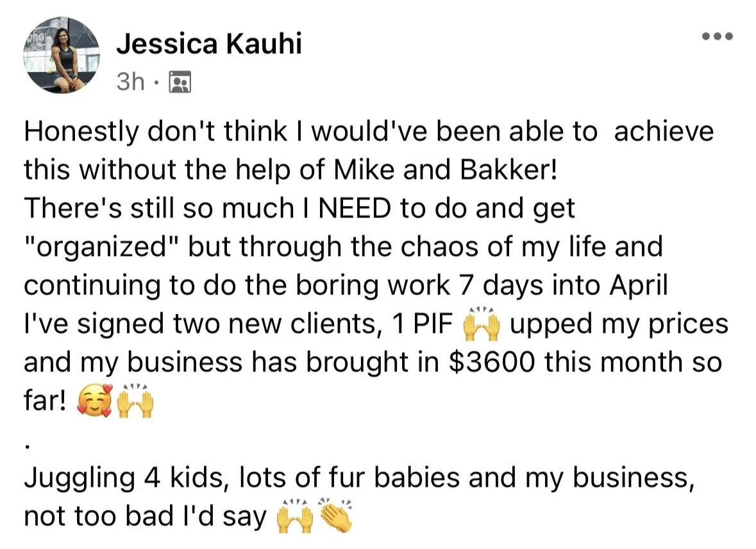The image size is (756, 549).
Task: Click the opening word Honestly
Action: (81, 131)
